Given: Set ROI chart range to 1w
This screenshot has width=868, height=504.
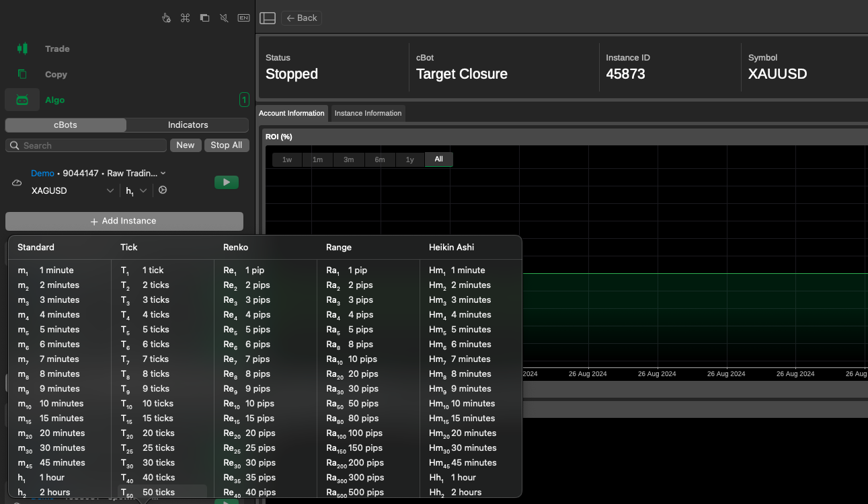Looking at the screenshot, I should [287, 159].
